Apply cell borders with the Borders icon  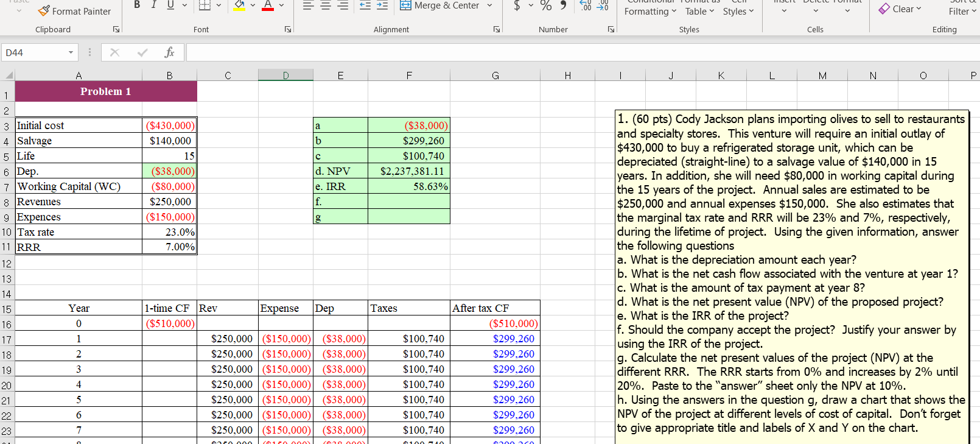(x=205, y=5)
